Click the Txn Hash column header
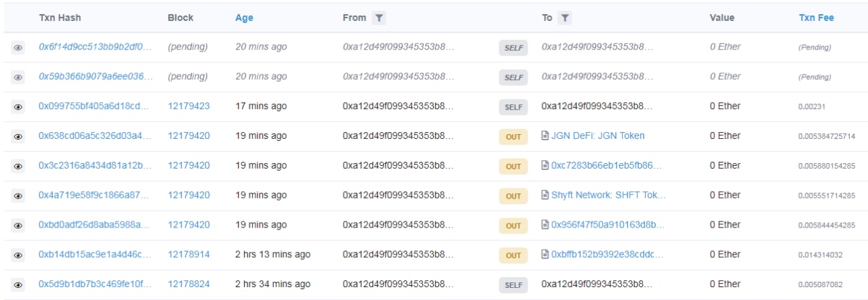Image resolution: width=868 pixels, height=300 pixels. (60, 18)
